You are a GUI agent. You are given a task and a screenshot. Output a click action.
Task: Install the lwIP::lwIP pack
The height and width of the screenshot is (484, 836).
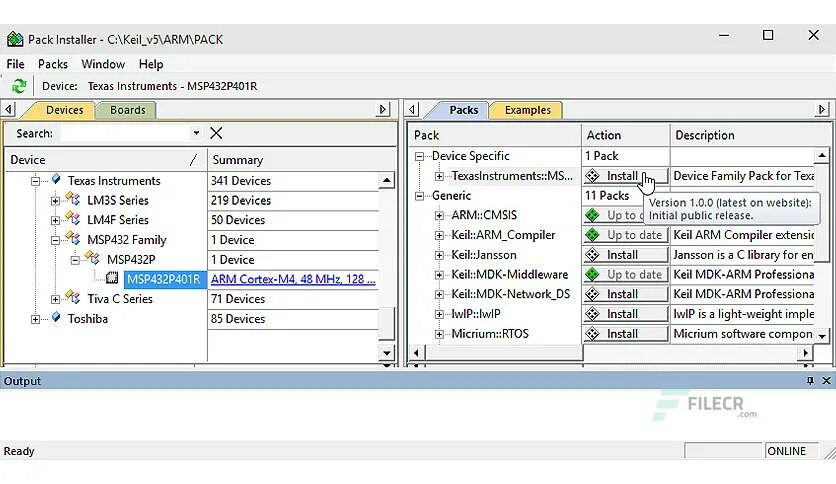coord(625,314)
